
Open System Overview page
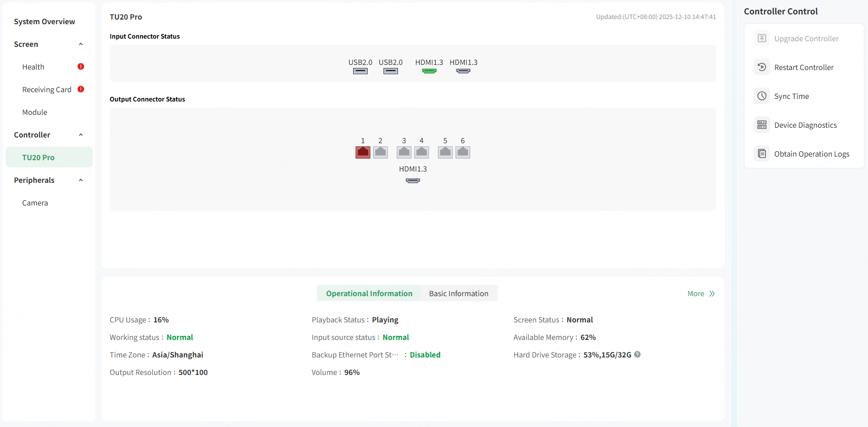tap(44, 22)
